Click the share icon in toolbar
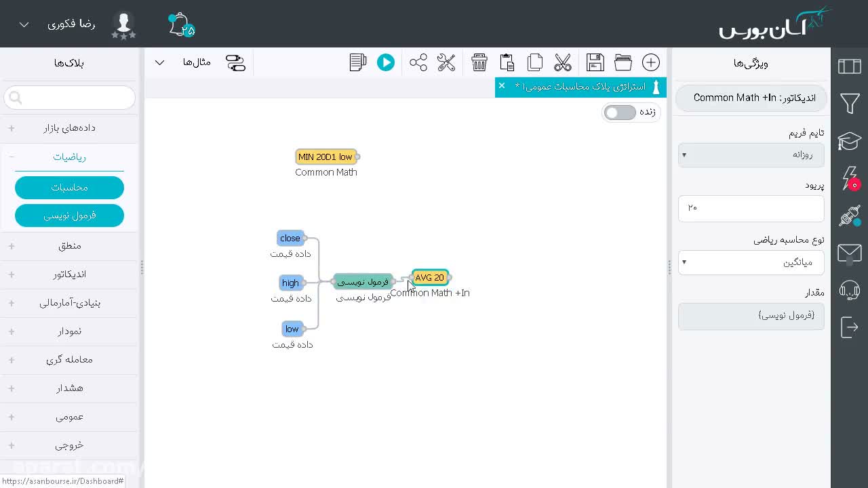The image size is (868, 488). (418, 62)
